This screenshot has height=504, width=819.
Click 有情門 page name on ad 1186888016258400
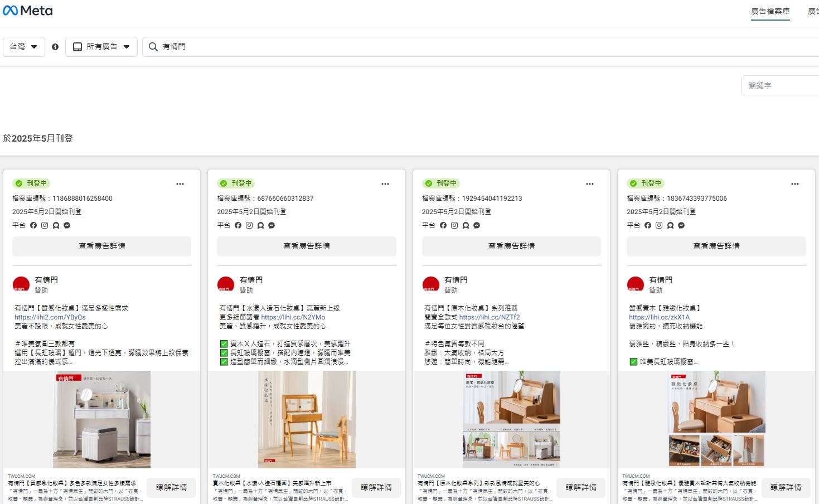46,280
